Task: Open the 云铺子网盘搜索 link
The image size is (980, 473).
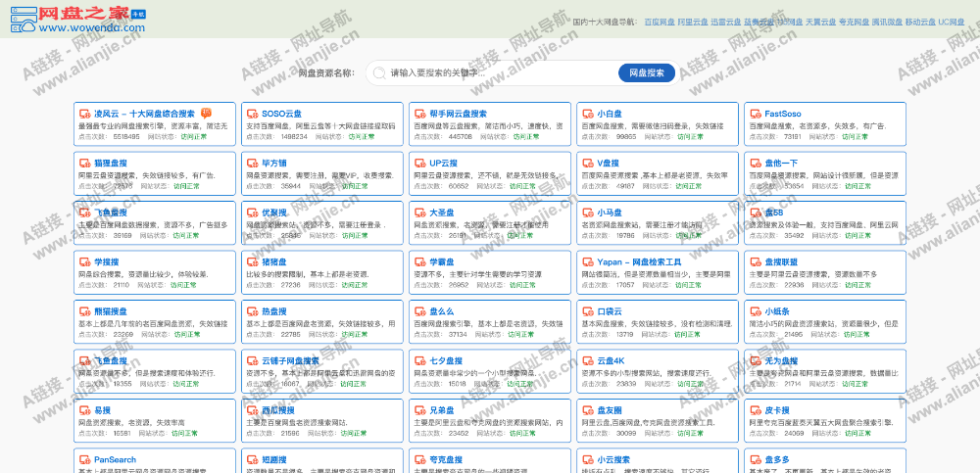Action: 290,360
